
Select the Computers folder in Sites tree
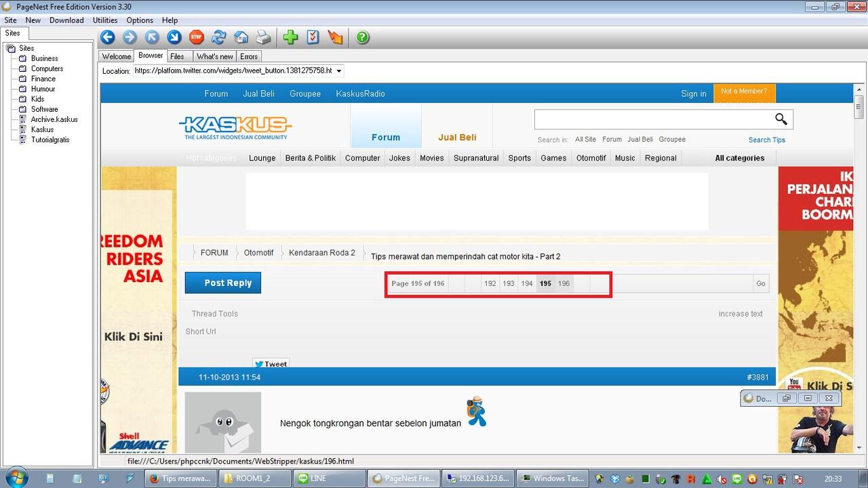(47, 68)
